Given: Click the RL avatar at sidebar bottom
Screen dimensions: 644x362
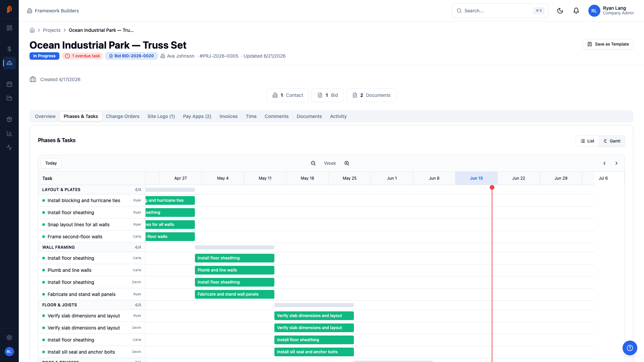Looking at the screenshot, I should coord(9,352).
